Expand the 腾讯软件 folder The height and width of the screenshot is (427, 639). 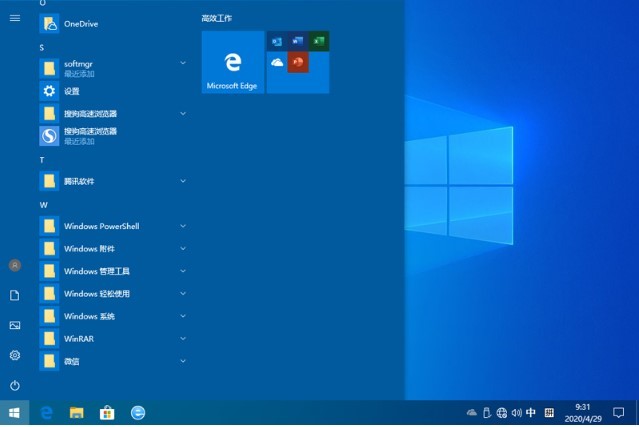click(183, 181)
